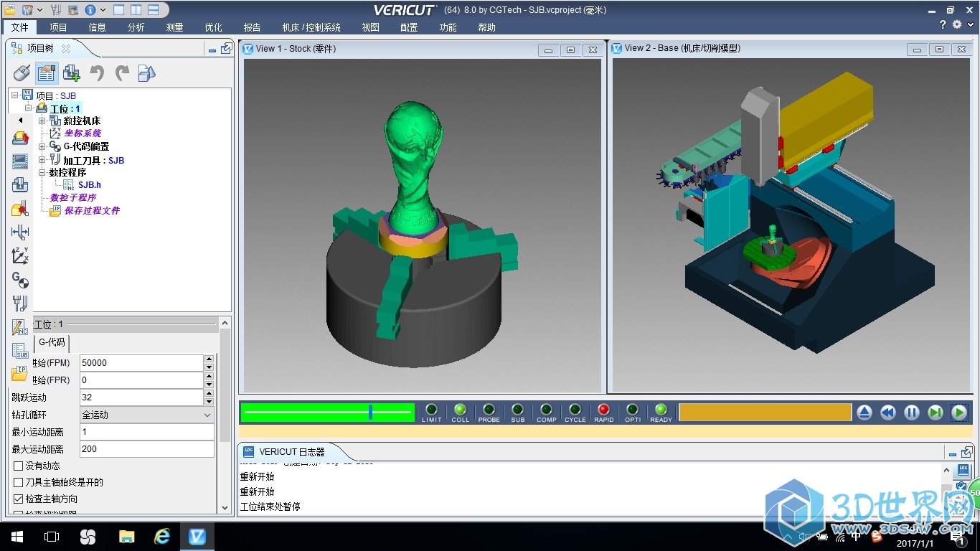The width and height of the screenshot is (980, 551).
Task: Click the blue info icon in title toolbar
Action: pos(90,10)
